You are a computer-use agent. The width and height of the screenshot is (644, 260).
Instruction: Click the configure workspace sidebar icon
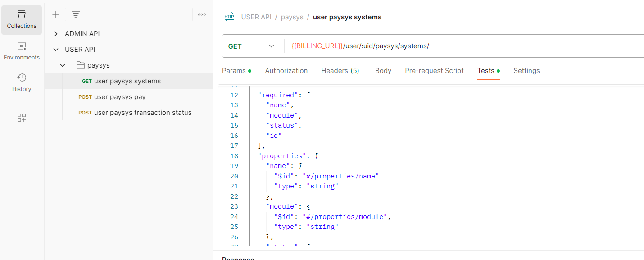[x=22, y=118]
